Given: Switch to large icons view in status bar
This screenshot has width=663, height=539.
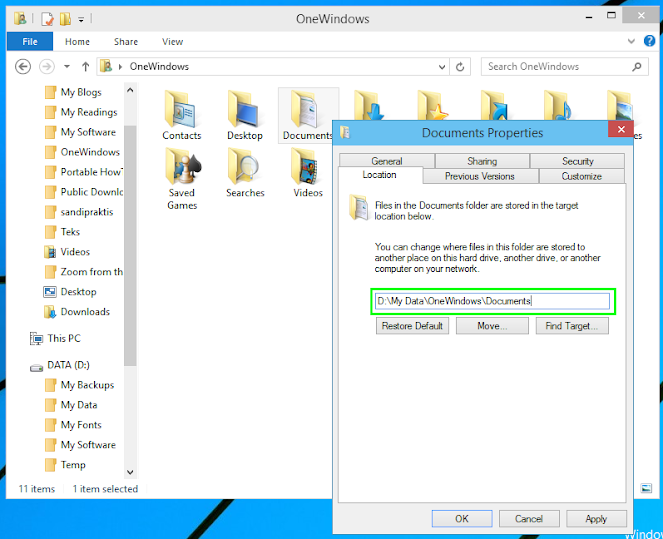Looking at the screenshot, I should point(646,488).
